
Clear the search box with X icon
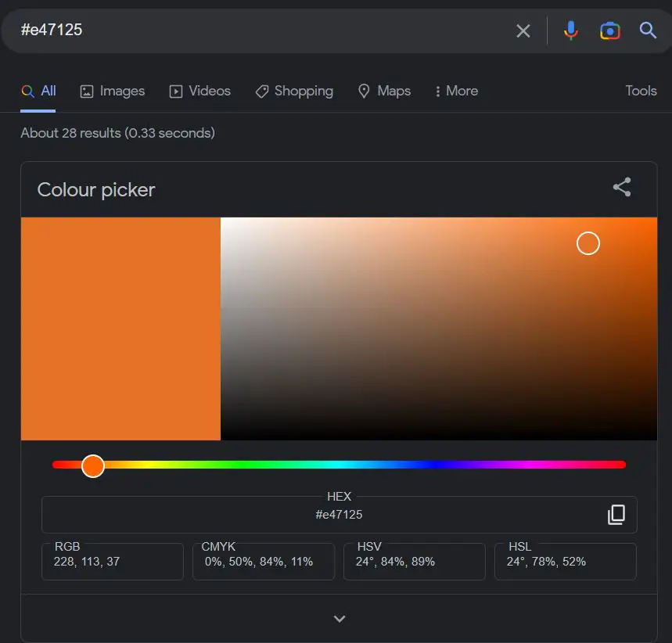523,31
